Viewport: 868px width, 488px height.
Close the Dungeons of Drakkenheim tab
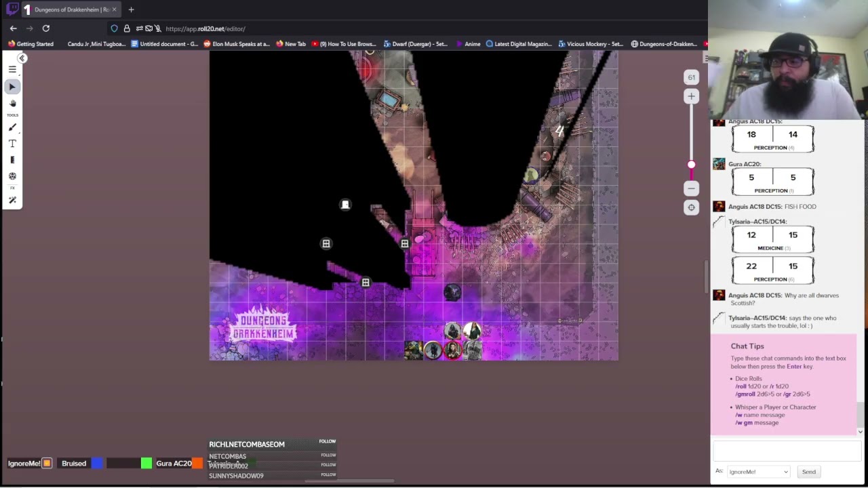[x=115, y=9]
